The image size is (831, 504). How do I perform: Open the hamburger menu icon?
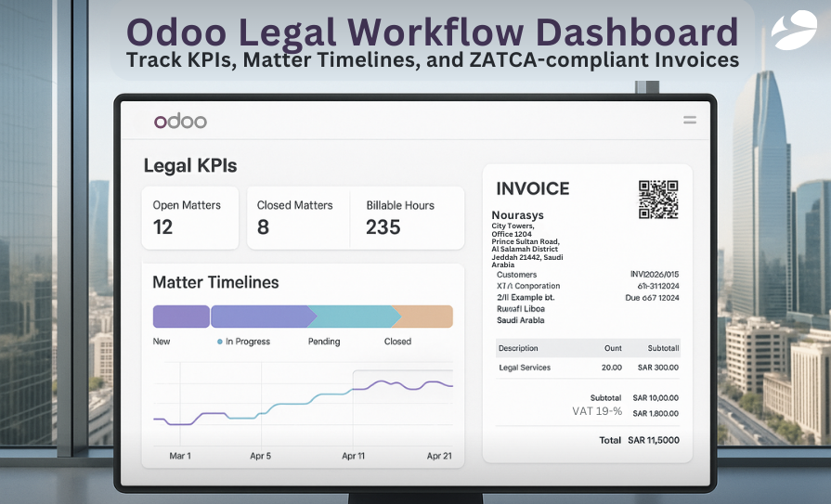[x=690, y=121]
